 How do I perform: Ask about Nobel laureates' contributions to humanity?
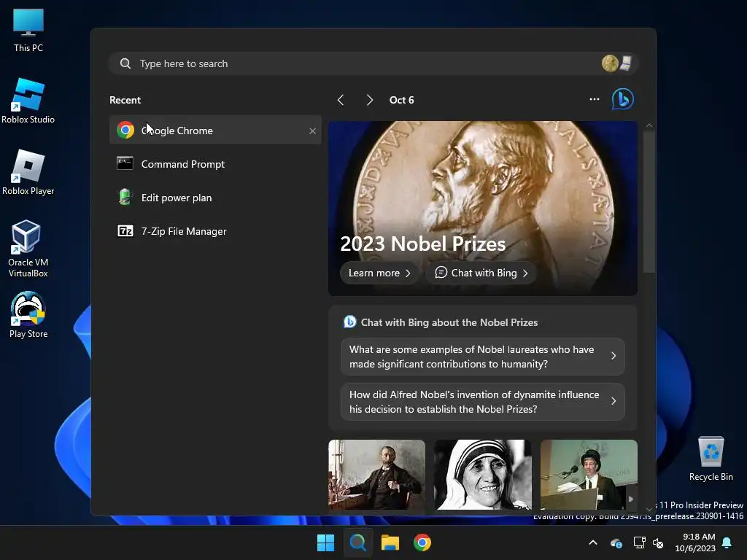coord(483,357)
